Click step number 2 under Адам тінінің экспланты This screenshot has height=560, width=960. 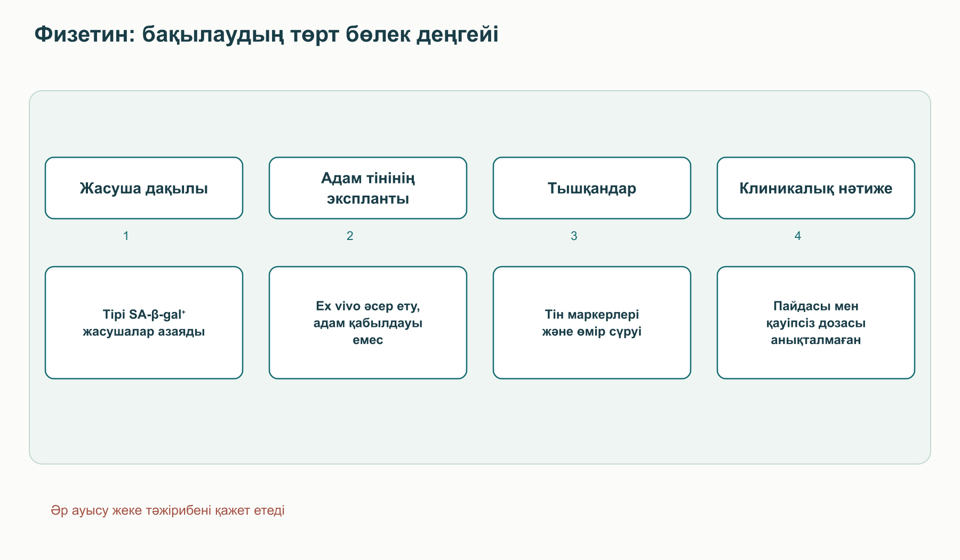[350, 236]
